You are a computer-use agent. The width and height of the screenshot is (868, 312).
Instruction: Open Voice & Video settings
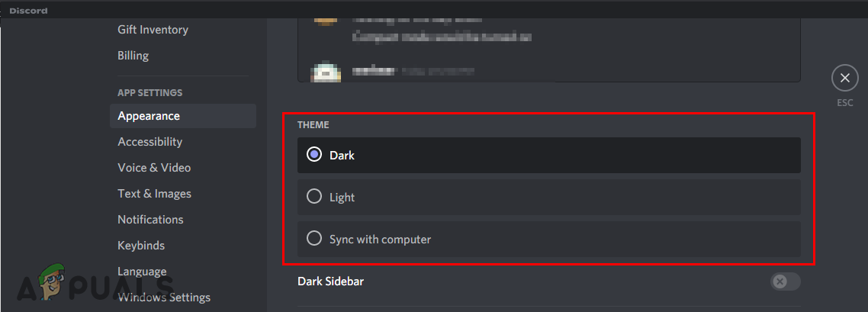pos(154,168)
